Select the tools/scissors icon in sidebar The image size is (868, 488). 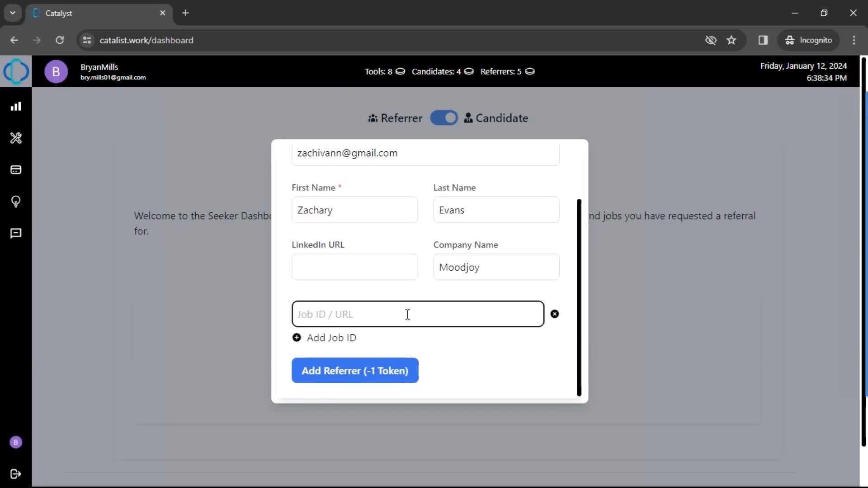point(16,138)
